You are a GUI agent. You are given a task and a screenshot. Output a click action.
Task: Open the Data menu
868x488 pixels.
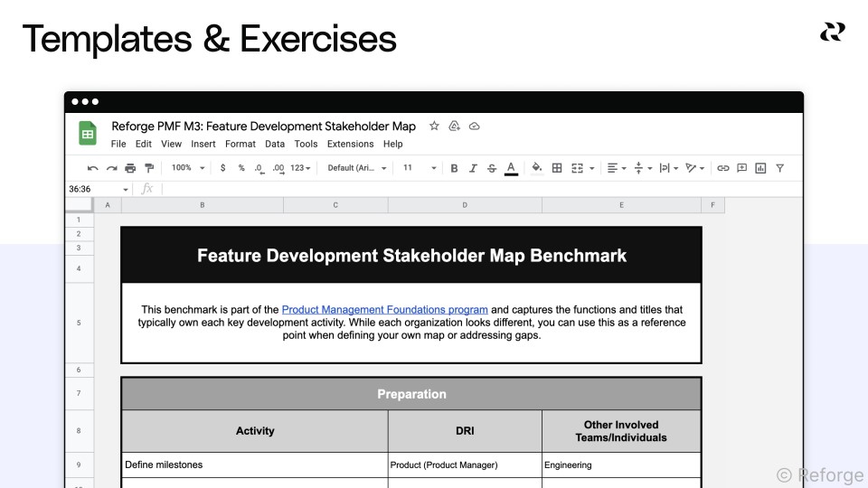(x=275, y=144)
